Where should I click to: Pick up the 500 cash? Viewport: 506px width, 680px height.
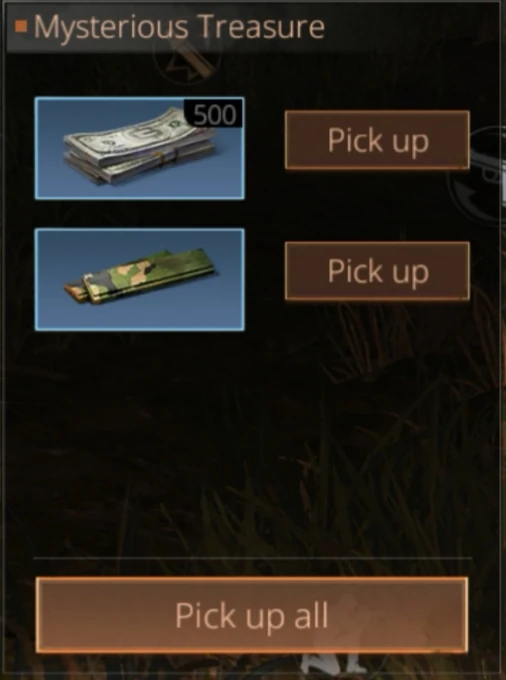coord(377,140)
